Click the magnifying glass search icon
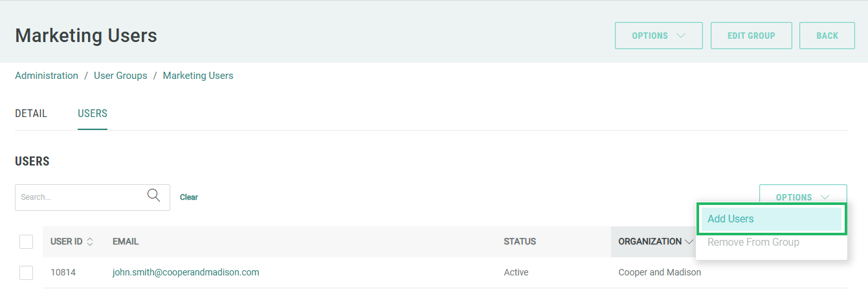Viewport: 868px width, 300px height. tap(154, 196)
